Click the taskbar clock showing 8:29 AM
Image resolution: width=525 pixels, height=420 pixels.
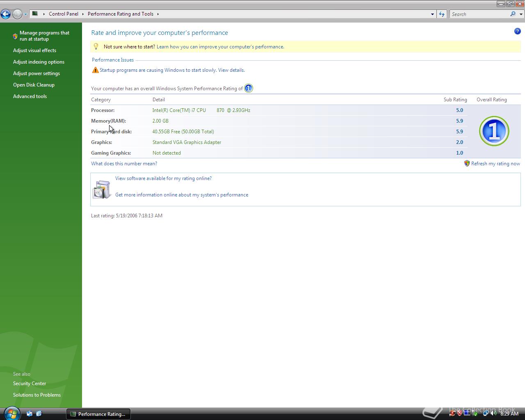(509, 414)
